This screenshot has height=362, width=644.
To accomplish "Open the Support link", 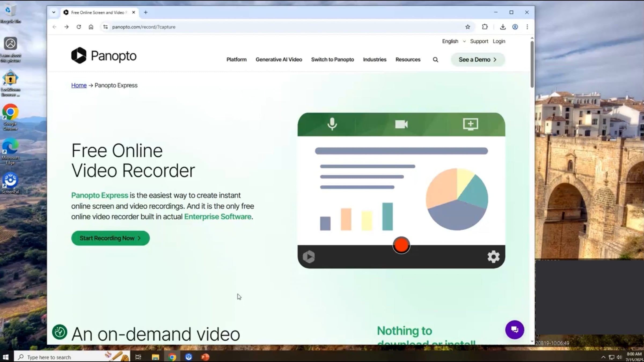I will pos(479,41).
